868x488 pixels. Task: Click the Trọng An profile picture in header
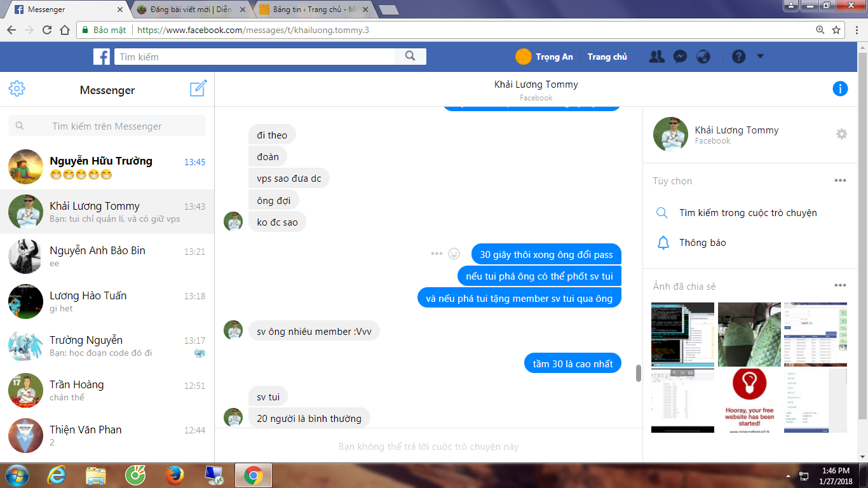point(523,57)
